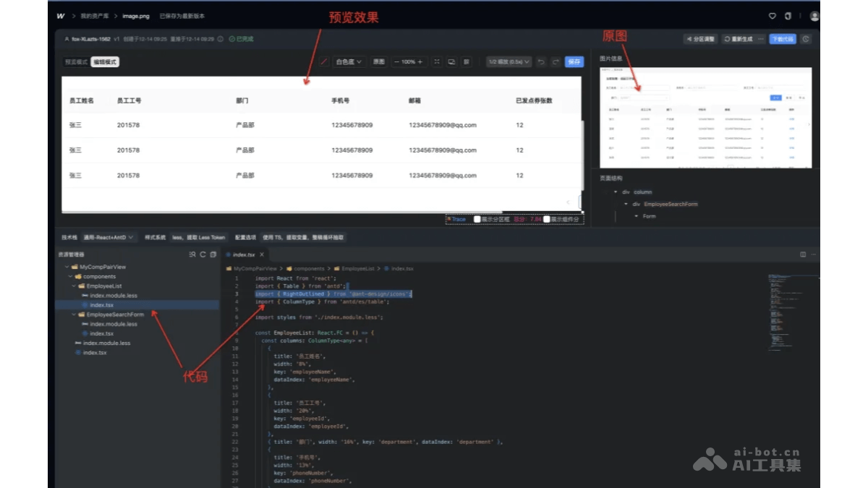Screen dimensions: 868x488
Task: Toggle the Trace option below the preview
Action: [x=458, y=219]
